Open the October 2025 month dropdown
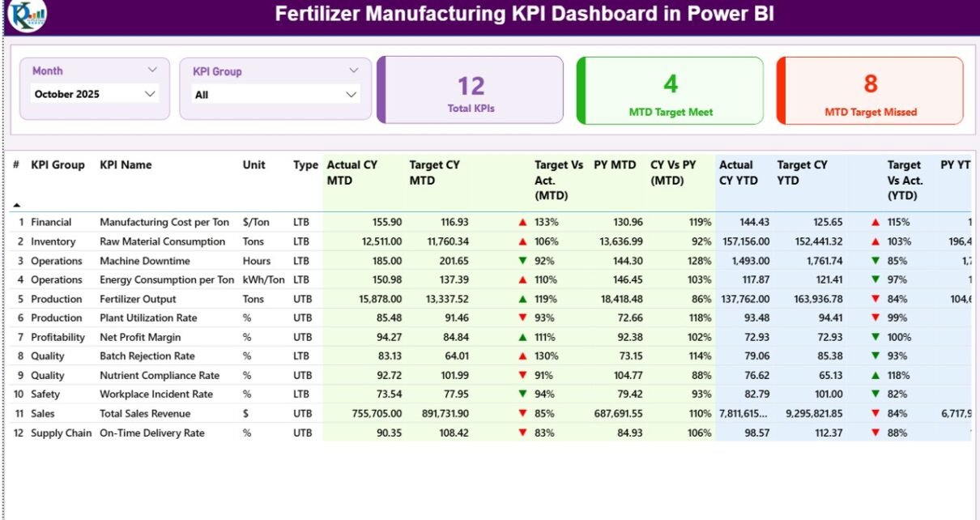Image resolution: width=980 pixels, height=520 pixels. 149,94
